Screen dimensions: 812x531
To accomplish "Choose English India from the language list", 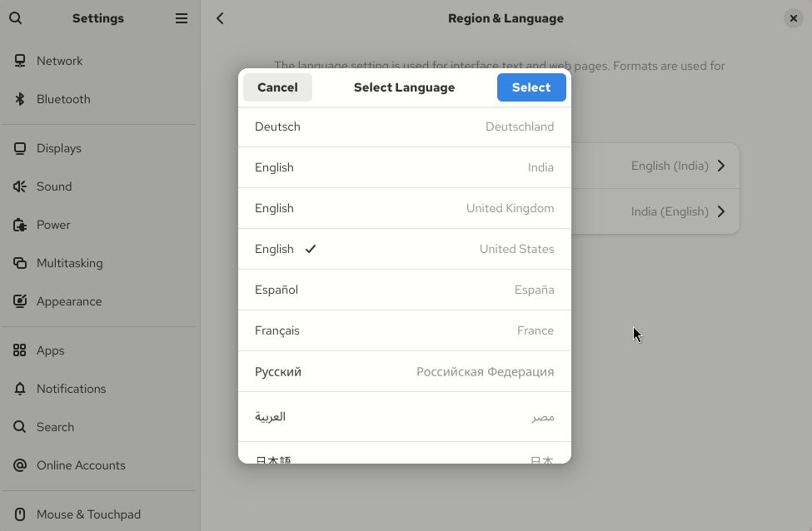I will click(404, 167).
